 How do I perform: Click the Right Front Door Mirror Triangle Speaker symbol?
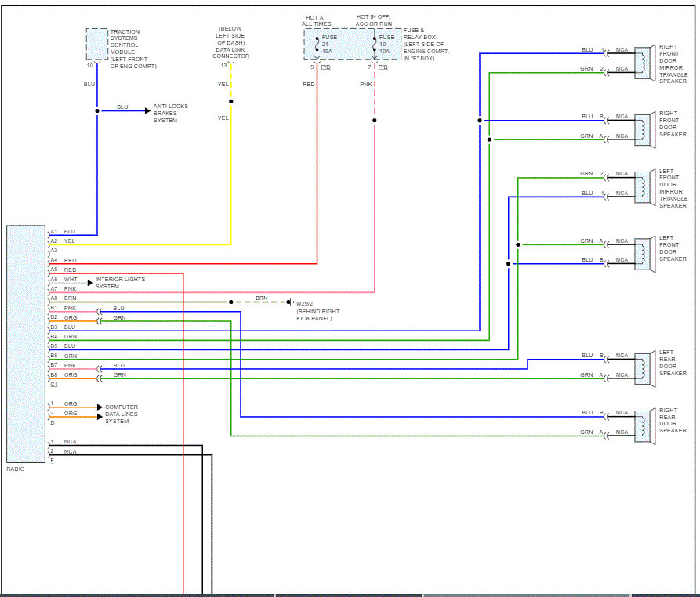tap(644, 63)
